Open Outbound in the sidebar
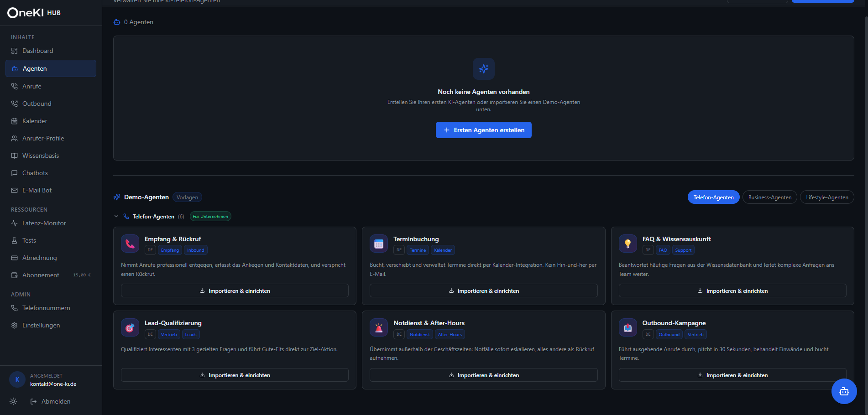The image size is (868, 415). [x=51, y=104]
